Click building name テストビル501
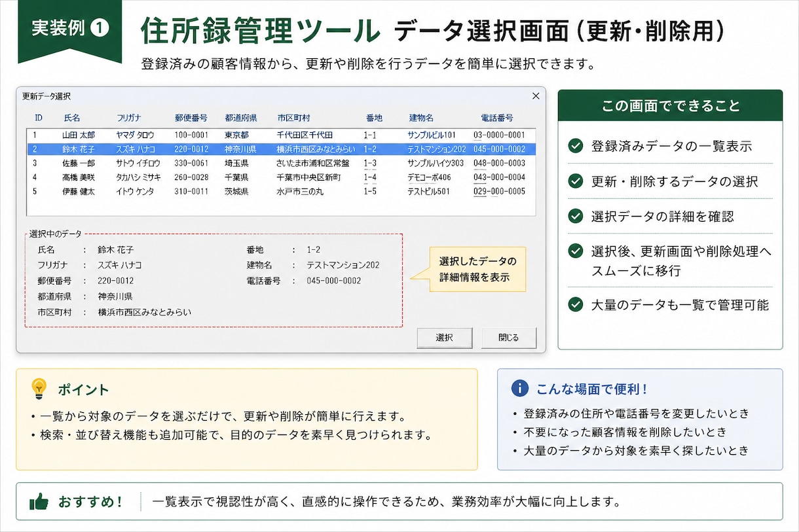The width and height of the screenshot is (799, 532). pos(428,192)
